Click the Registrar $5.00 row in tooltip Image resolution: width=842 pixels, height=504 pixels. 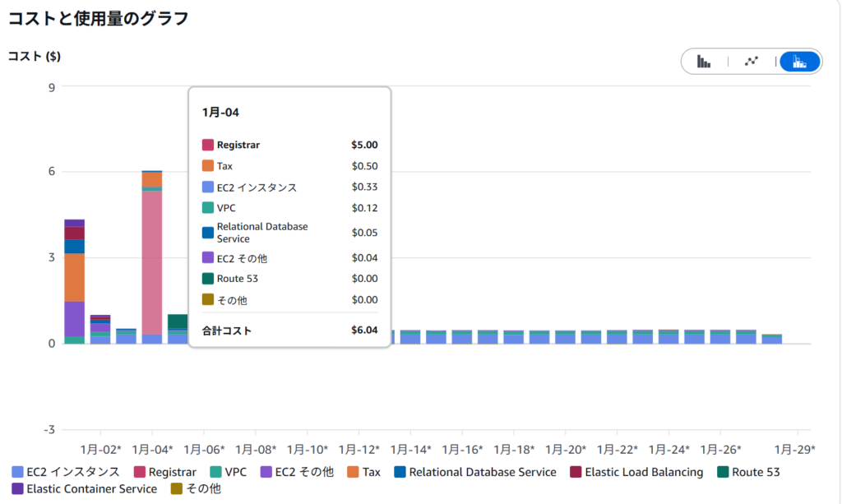(x=289, y=146)
